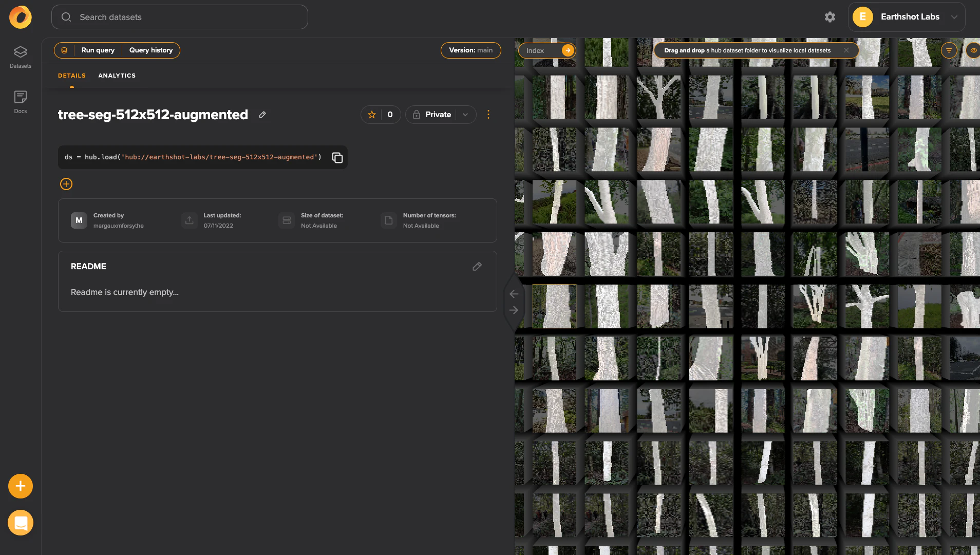980x555 pixels.
Task: Expand the Earthshot Labs account menu
Action: (x=954, y=17)
